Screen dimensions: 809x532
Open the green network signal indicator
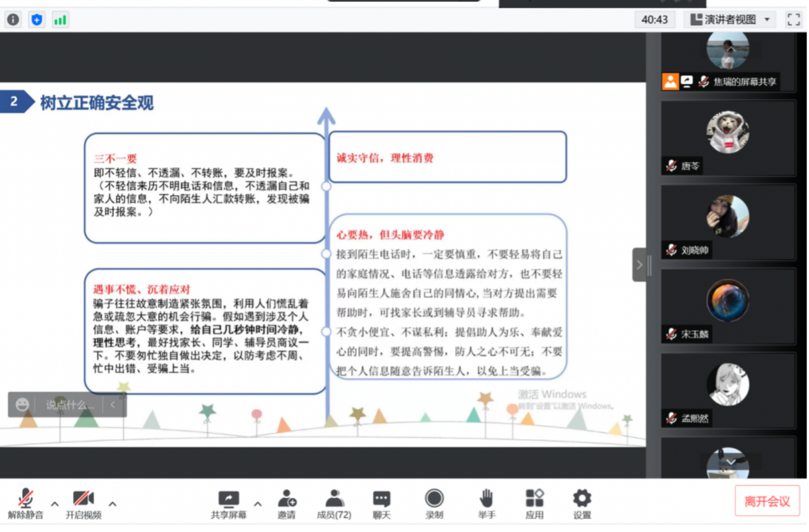click(x=60, y=20)
